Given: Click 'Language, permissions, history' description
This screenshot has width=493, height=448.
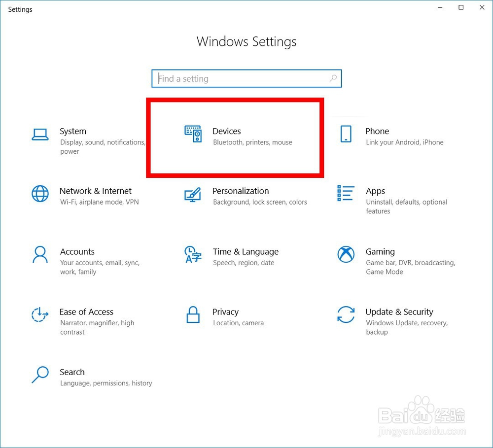Looking at the screenshot, I should [106, 383].
